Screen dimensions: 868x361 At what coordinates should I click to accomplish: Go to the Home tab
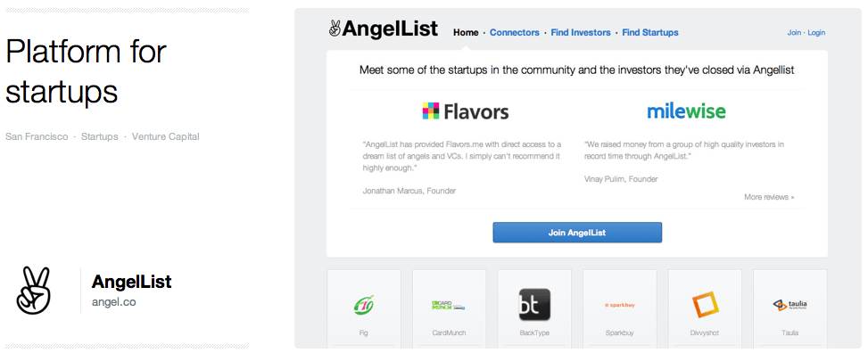[466, 33]
